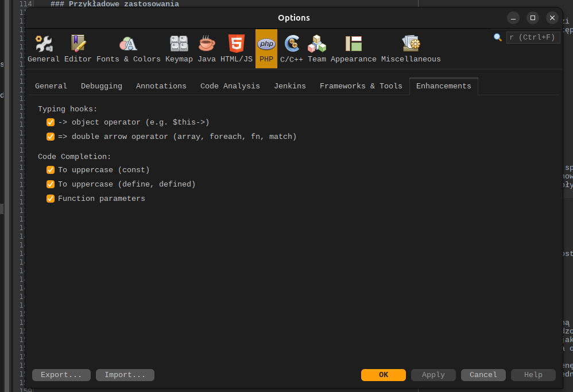Open Fonts & Colors settings
This screenshot has height=392, width=573.
[128, 49]
